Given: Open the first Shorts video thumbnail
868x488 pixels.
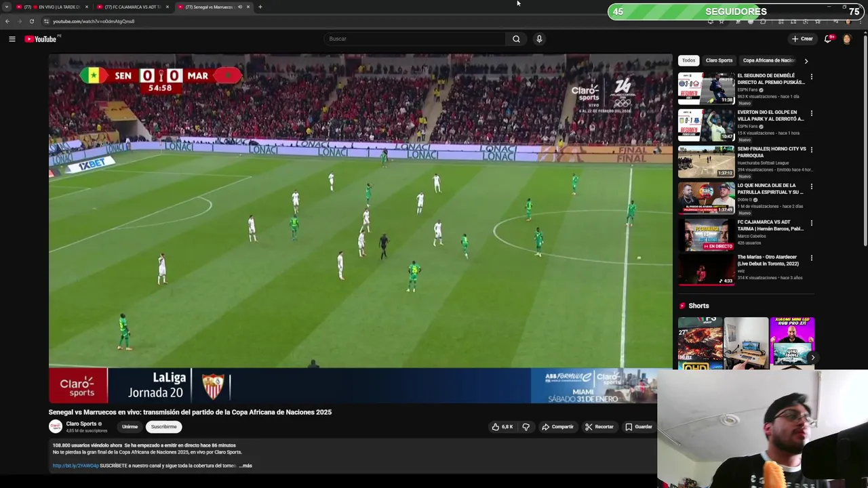Looking at the screenshot, I should [701, 344].
